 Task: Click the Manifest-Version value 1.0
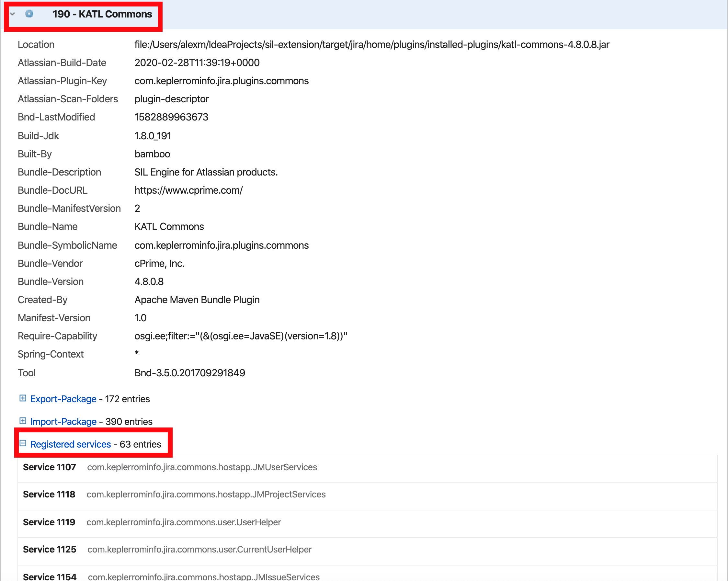tap(141, 318)
